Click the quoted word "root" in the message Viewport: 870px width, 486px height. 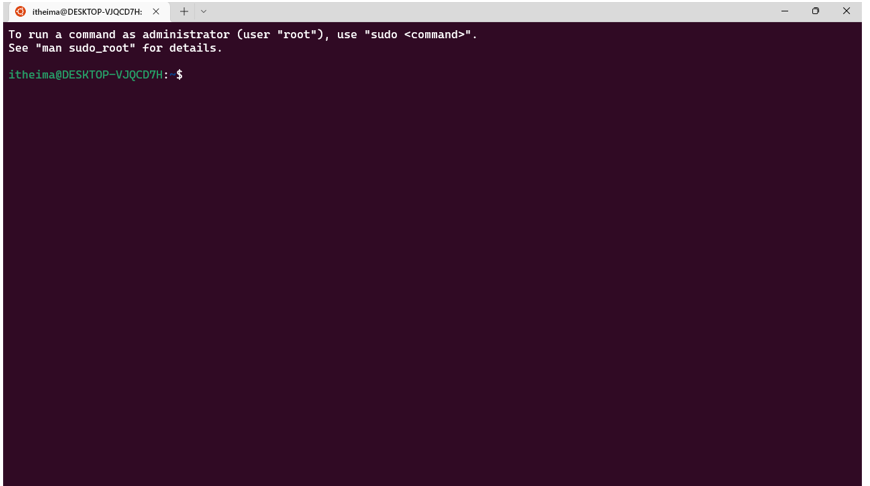coord(297,34)
